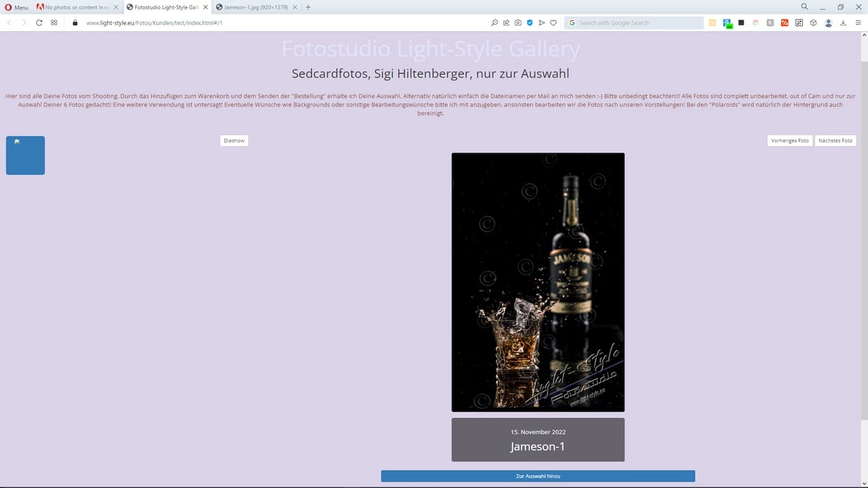This screenshot has width=868, height=488.
Task: Switch to the "No photos or content" tab
Action: point(77,7)
